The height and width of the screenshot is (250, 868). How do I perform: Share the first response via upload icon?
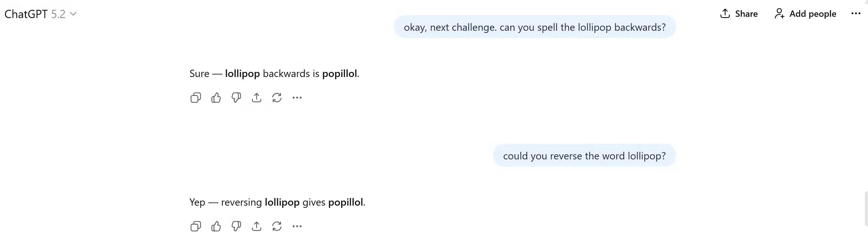(256, 98)
